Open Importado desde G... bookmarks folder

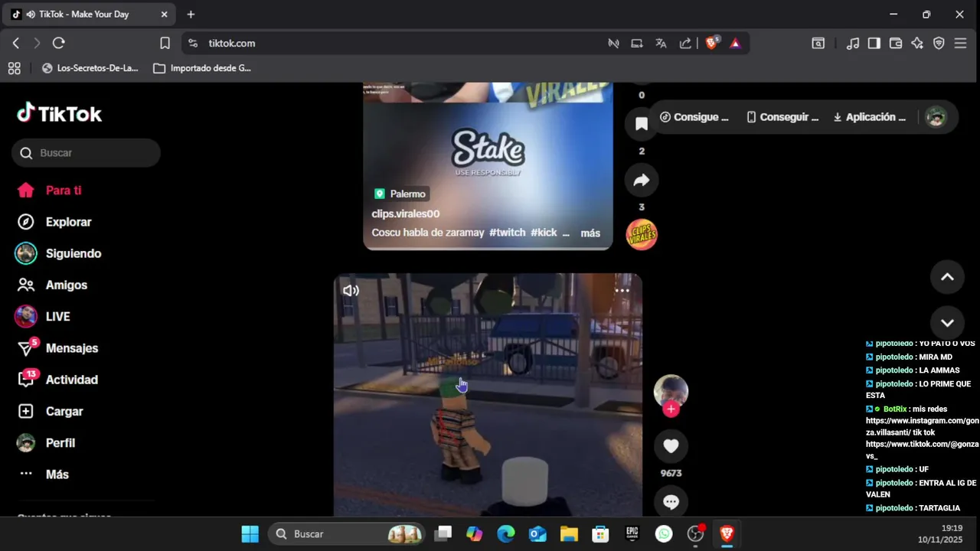[202, 68]
